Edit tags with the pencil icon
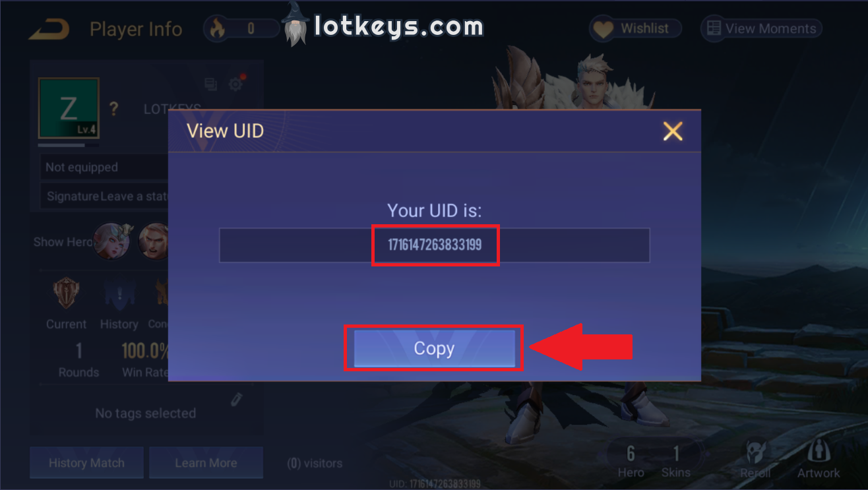 [x=237, y=400]
